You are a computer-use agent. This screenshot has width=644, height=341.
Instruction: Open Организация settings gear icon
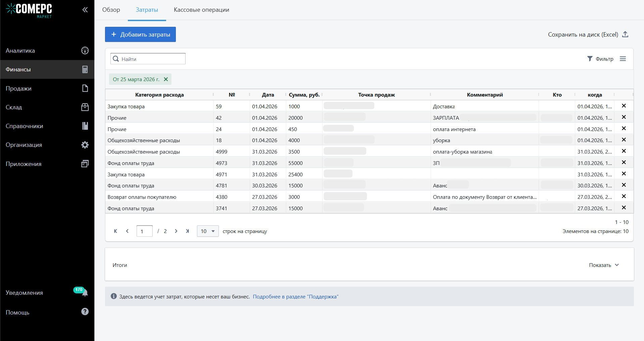coord(85,145)
